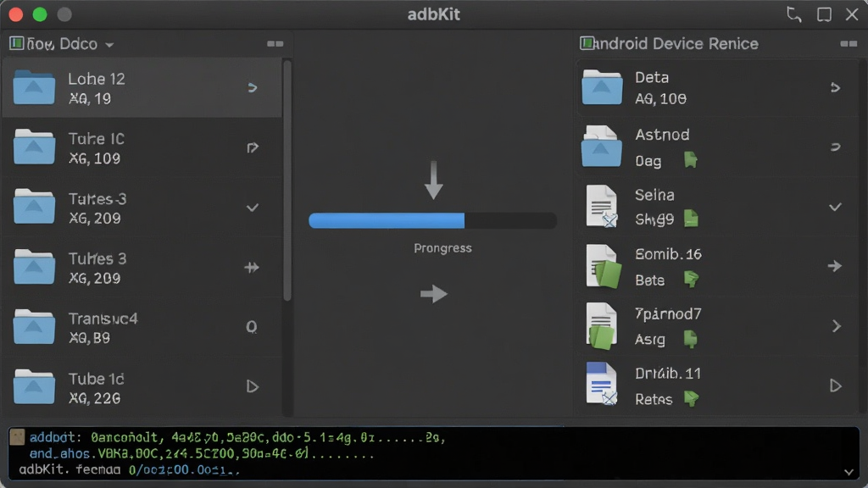Click the search icon on Transuc4 row
Screen dimensions: 868x488
[x=251, y=327]
